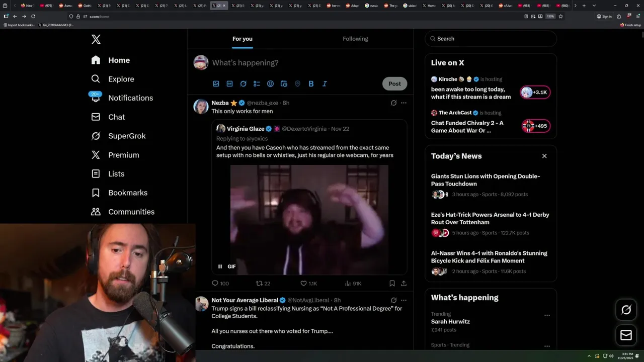Open Notifications in the sidebar
Screen dimensions: 644x362
pyautogui.click(x=122, y=98)
